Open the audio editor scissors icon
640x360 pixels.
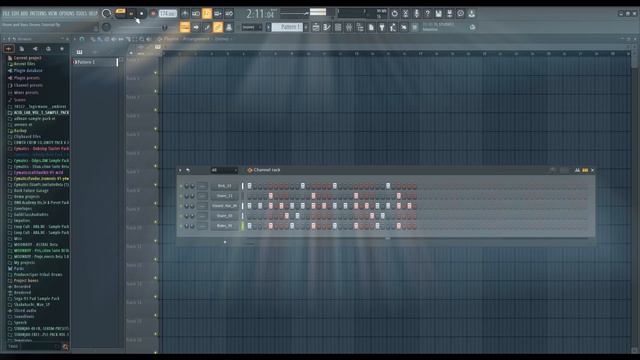point(405,13)
